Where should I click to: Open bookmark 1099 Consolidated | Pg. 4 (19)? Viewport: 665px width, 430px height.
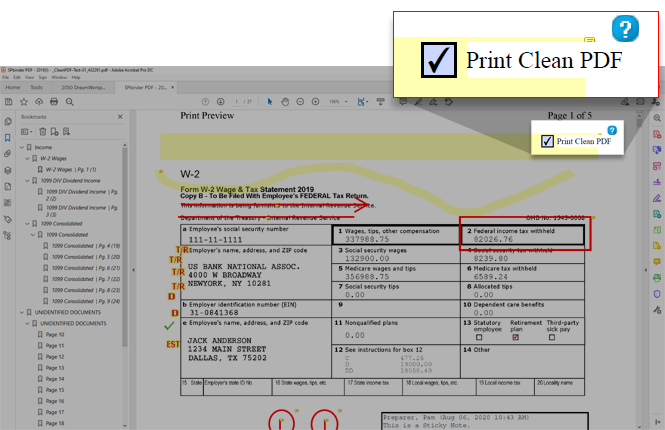tap(86, 246)
